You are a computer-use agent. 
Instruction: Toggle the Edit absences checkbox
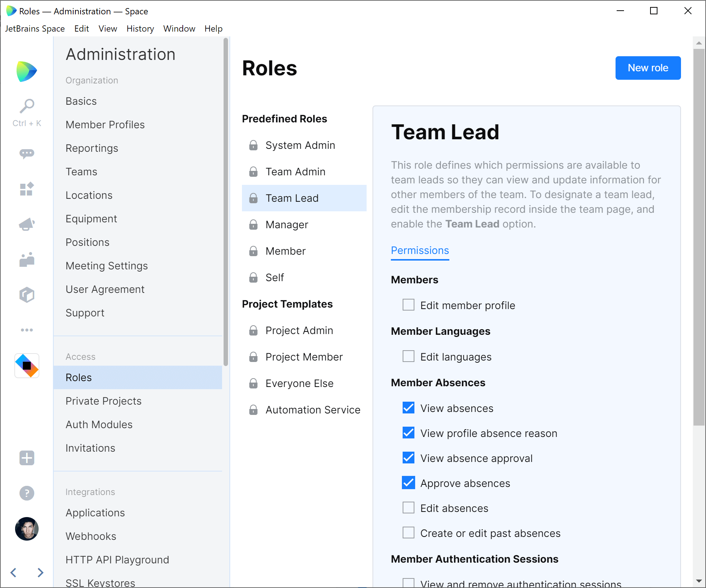coord(409,508)
